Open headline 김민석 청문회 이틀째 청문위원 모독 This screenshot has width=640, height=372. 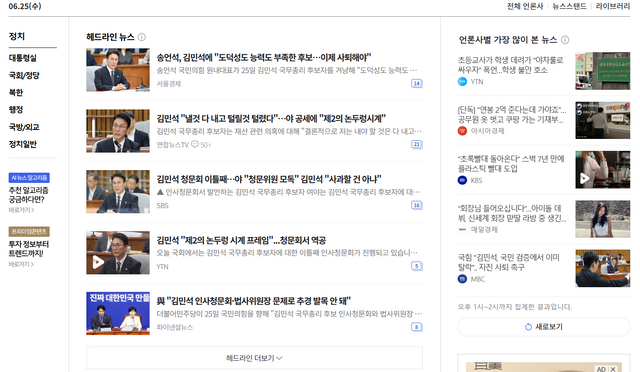click(x=269, y=179)
